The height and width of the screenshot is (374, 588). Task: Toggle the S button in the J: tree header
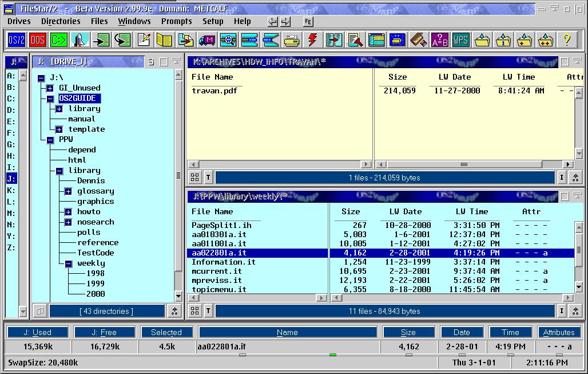151,62
